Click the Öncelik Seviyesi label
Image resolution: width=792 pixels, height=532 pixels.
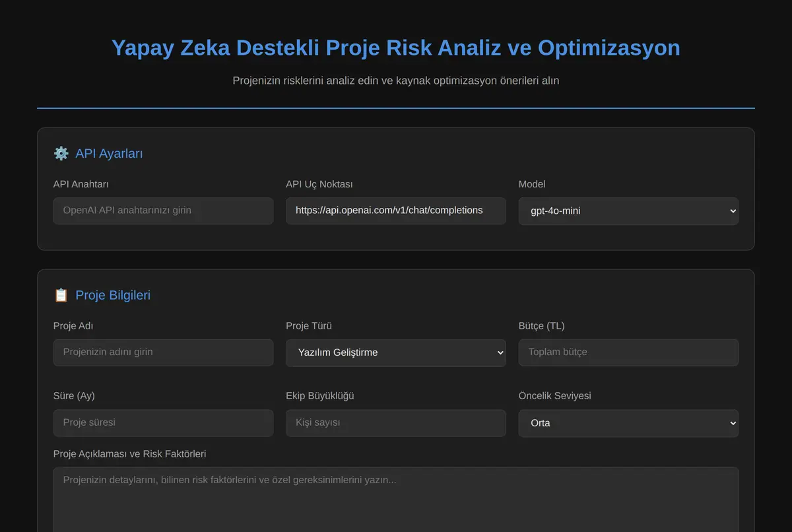pyautogui.click(x=555, y=395)
